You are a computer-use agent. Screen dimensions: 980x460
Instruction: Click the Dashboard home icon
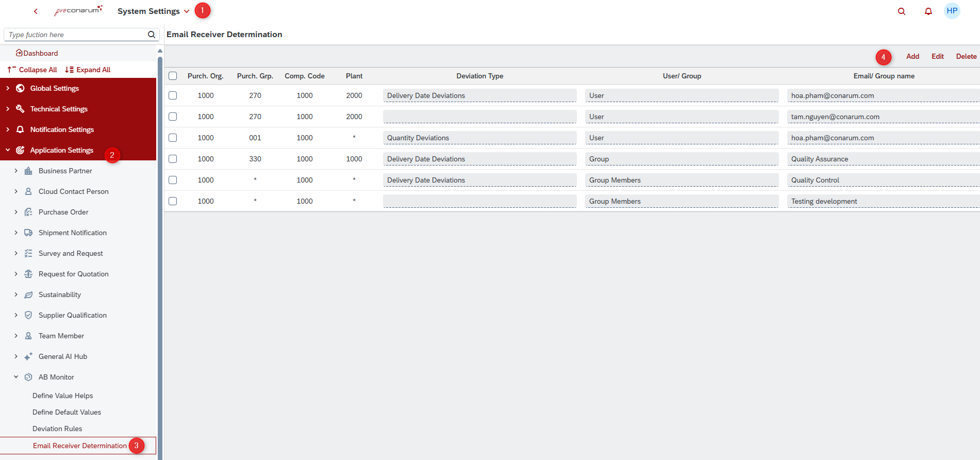click(x=19, y=53)
